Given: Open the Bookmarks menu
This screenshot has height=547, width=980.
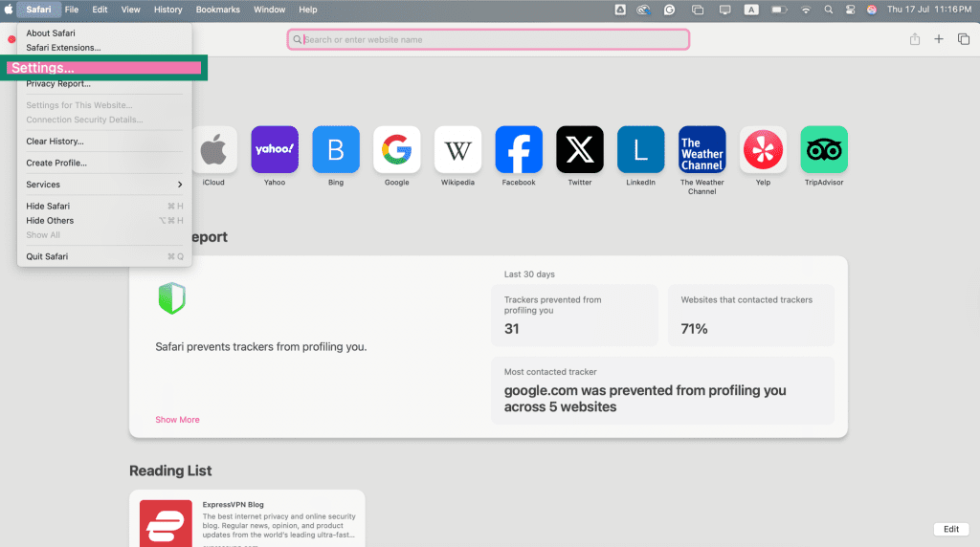Looking at the screenshot, I should click(218, 10).
